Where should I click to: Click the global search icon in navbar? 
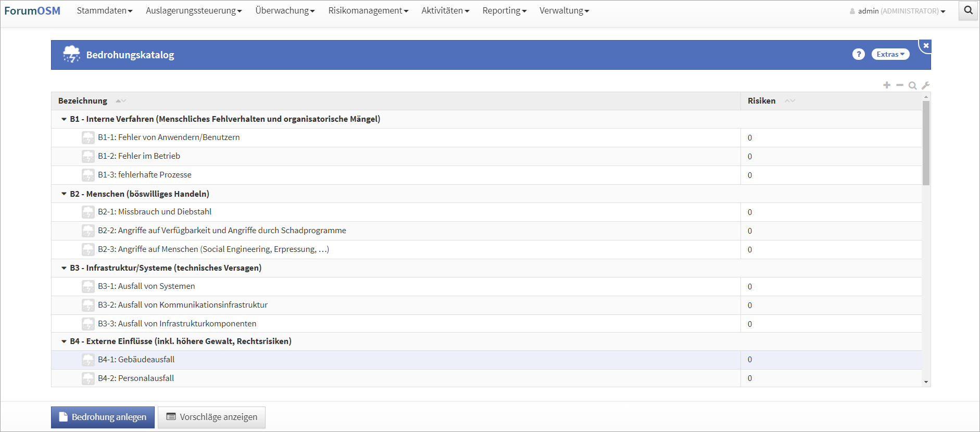click(x=968, y=10)
